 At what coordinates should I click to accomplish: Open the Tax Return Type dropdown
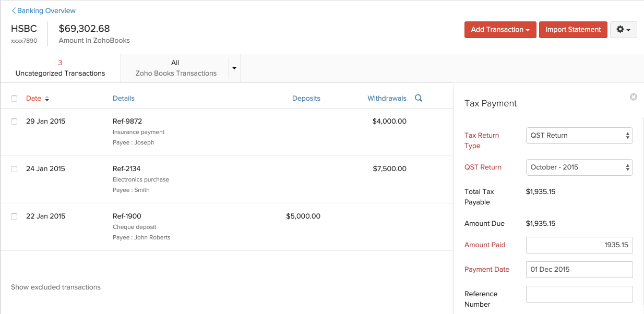point(579,136)
